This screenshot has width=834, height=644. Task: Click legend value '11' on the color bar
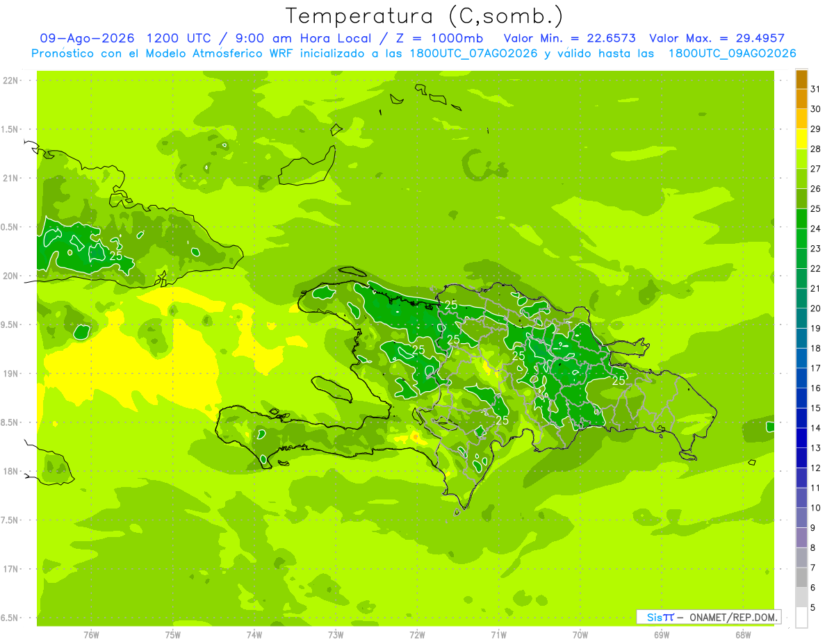click(x=816, y=488)
